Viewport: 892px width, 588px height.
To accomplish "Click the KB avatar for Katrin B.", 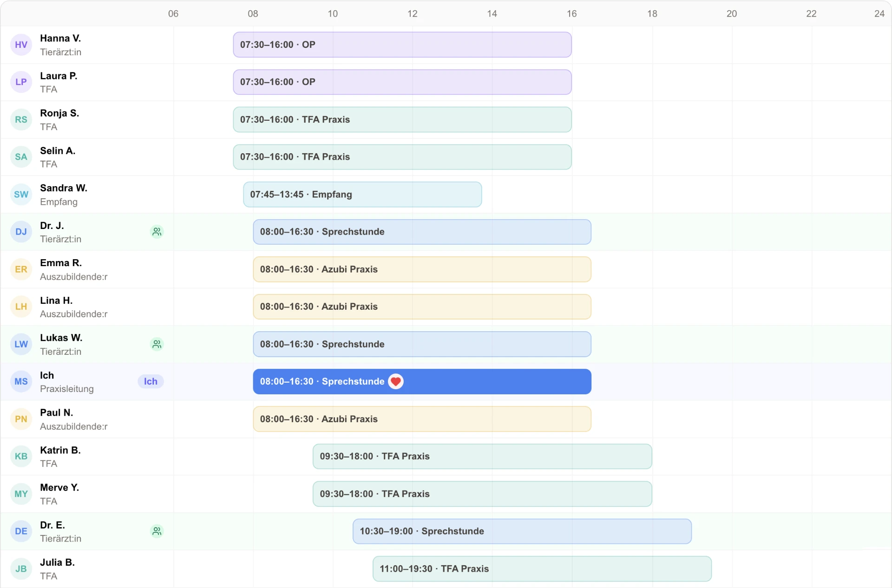I will pos(21,456).
